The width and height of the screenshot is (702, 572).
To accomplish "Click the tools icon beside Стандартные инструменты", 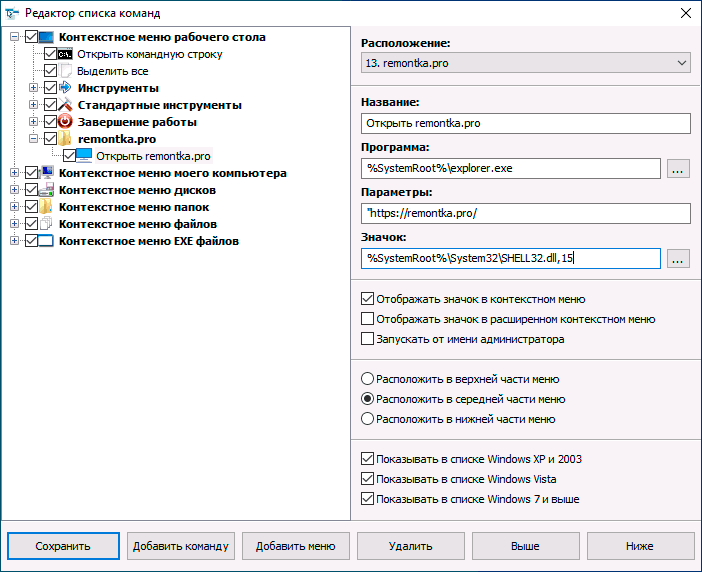I will point(65,105).
